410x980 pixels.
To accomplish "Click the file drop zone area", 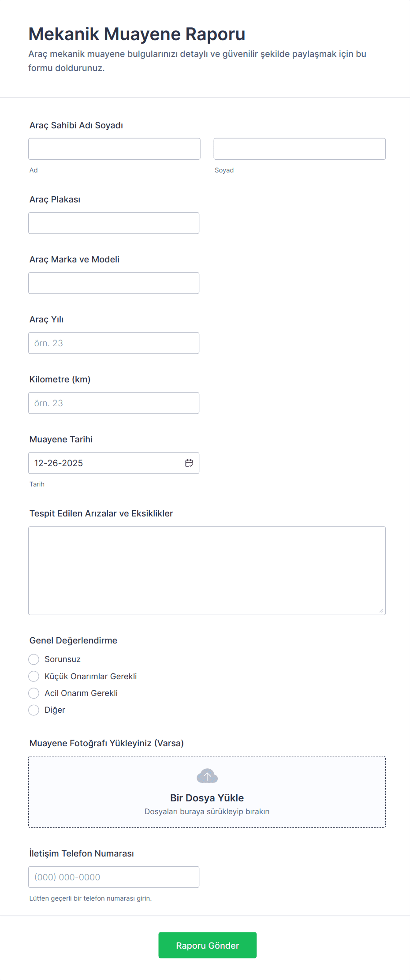I will point(207,792).
